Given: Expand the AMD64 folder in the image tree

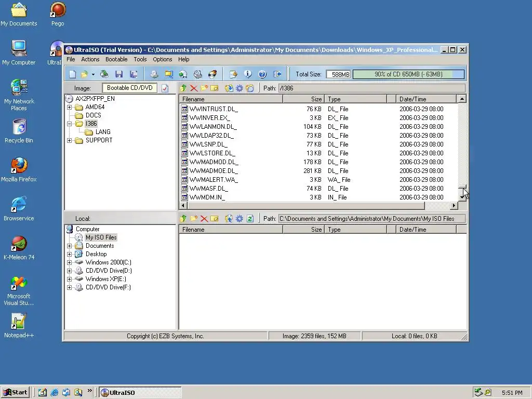Looking at the screenshot, I should (70, 107).
